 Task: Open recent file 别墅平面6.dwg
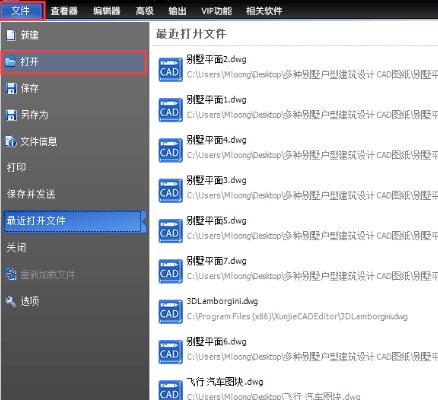[x=216, y=342]
